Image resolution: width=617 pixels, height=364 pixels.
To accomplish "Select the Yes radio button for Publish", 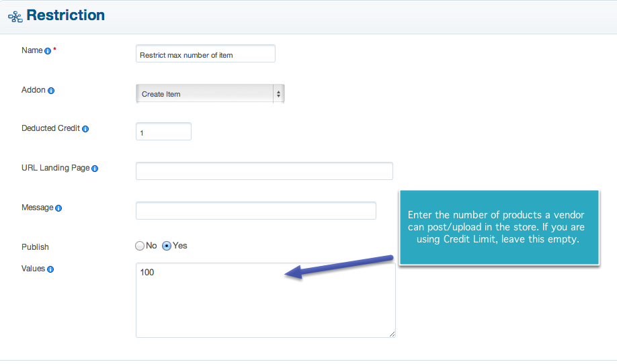I will click(167, 246).
